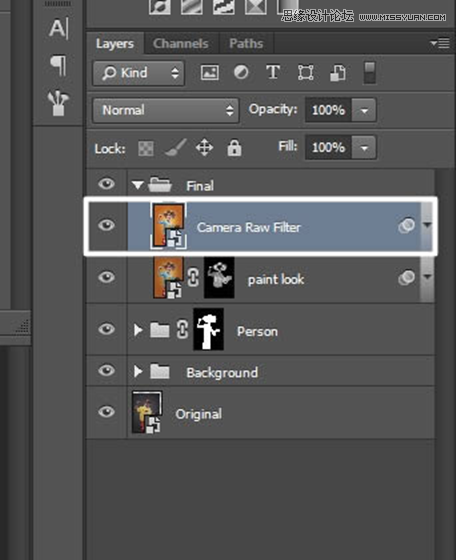Open the Paragraph panel icon
This screenshot has width=456, height=560.
coord(58,65)
